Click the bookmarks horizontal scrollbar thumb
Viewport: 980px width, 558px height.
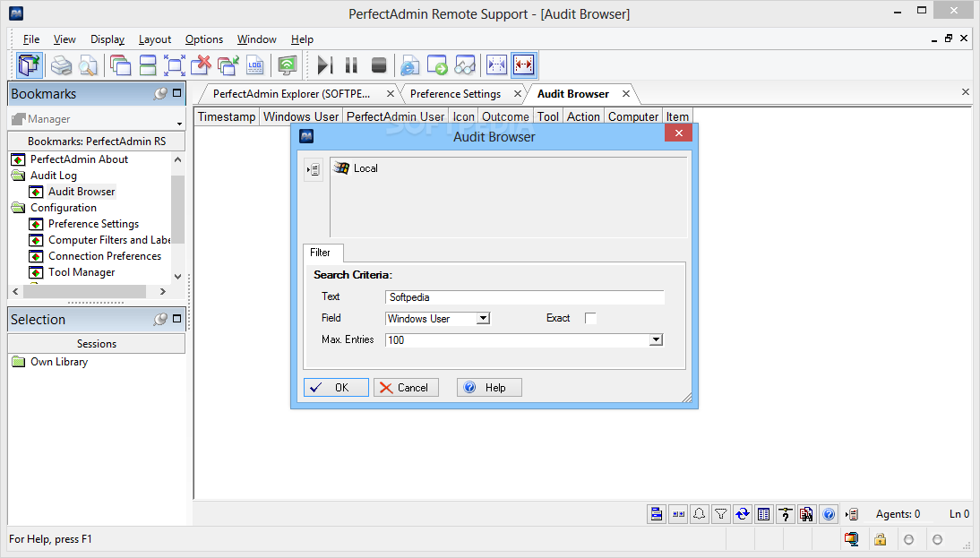84,291
